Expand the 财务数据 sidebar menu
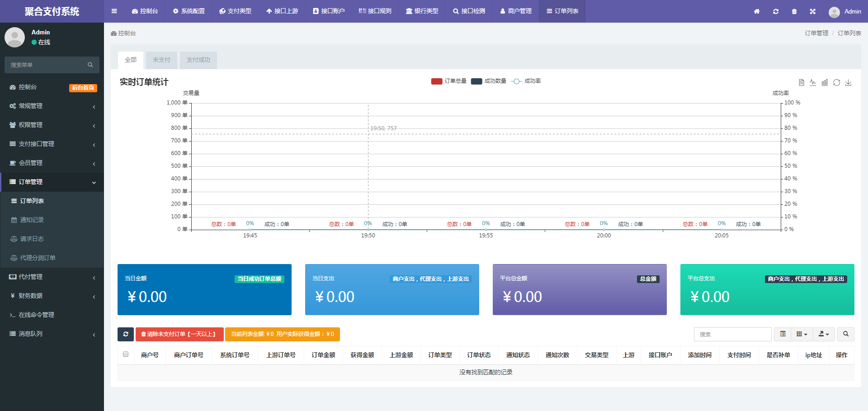Viewport: 868px width, 411px height. pos(52,296)
